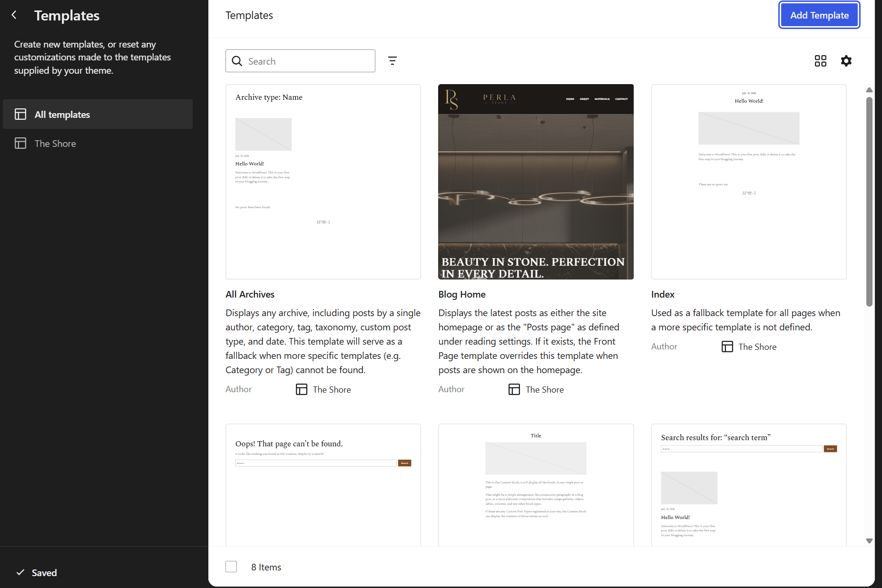The width and height of the screenshot is (882, 588).
Task: Click the All templates layout icon
Action: pos(20,114)
